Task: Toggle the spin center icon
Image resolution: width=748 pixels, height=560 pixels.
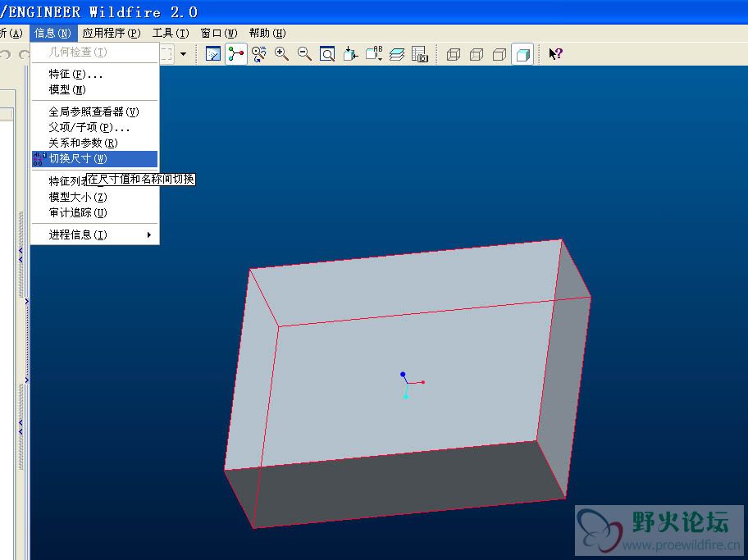Action: (235, 54)
